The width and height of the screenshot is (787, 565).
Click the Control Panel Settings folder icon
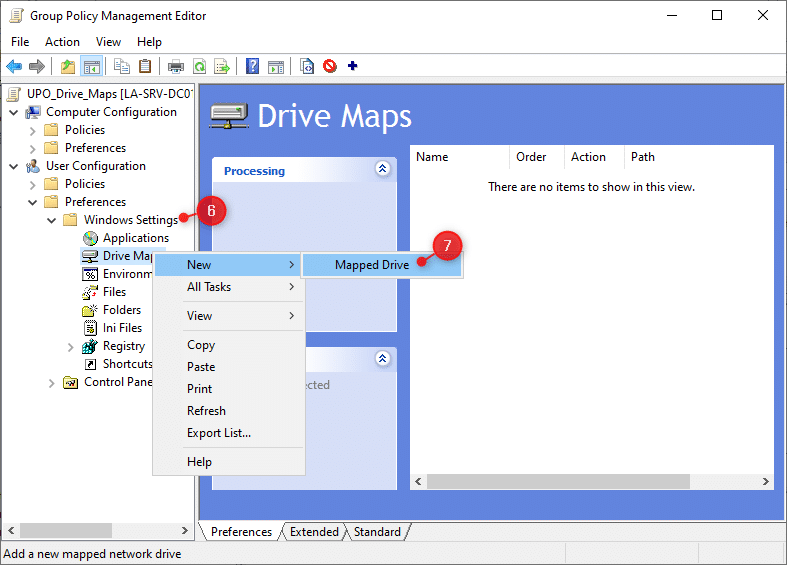[70, 383]
